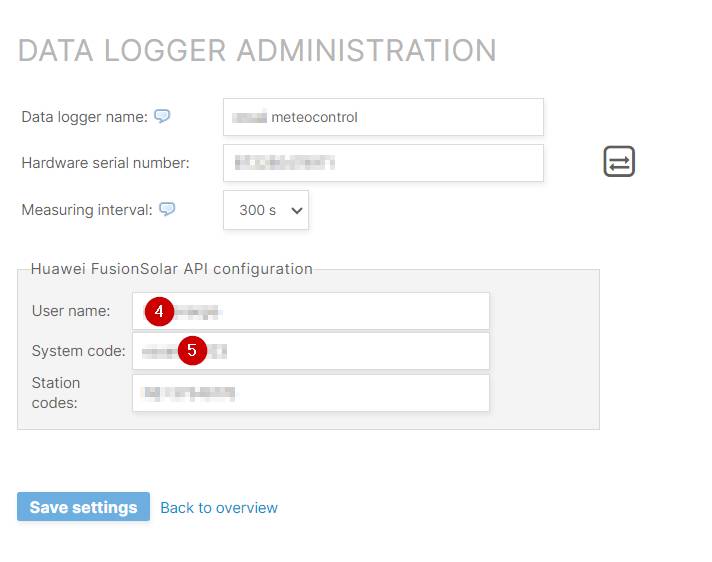712x562 pixels.
Task: Click help bubble beside Measuring interval
Action: coord(167,209)
